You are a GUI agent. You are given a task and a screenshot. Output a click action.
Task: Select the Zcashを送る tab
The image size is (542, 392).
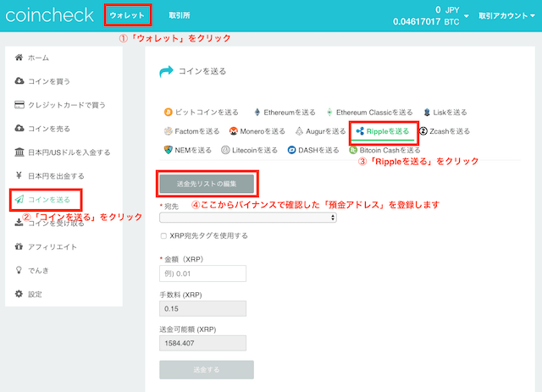[x=445, y=131]
